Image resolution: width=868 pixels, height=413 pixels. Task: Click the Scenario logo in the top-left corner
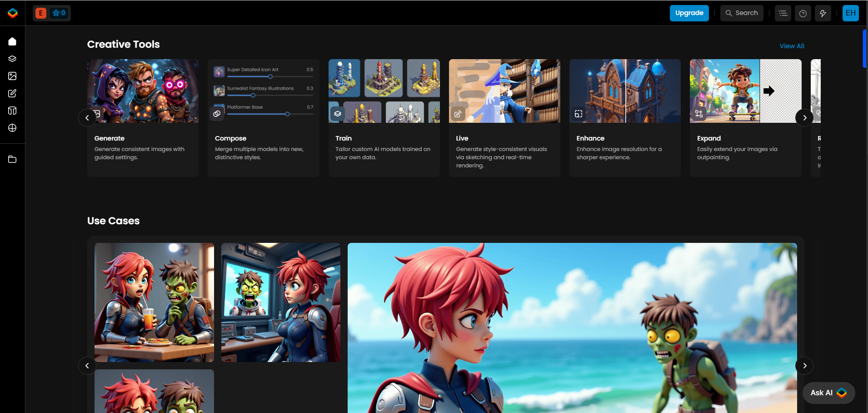pyautogui.click(x=13, y=13)
